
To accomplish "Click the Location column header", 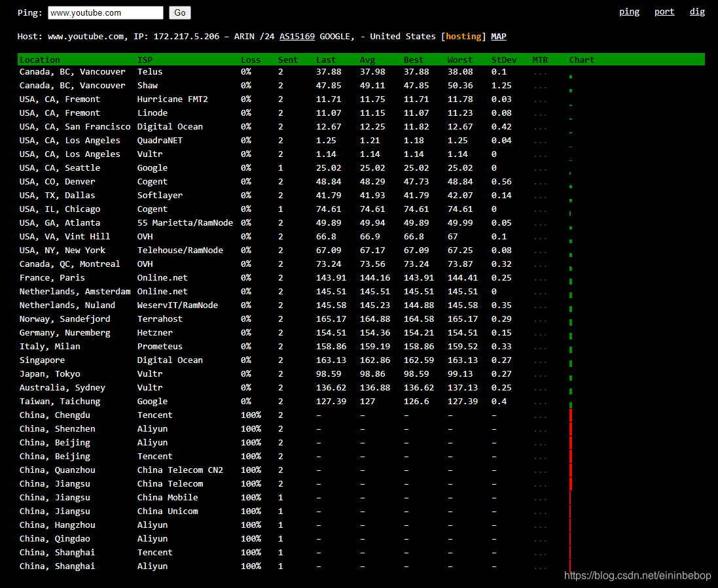I will 40,60.
